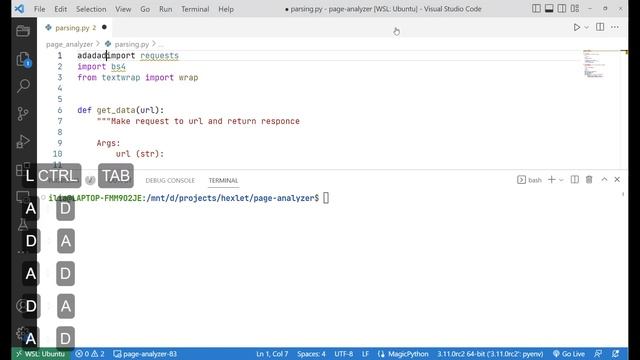This screenshot has height=360, width=640.
Task: Expand the run options dropdown beside the play button
Action: (587, 27)
